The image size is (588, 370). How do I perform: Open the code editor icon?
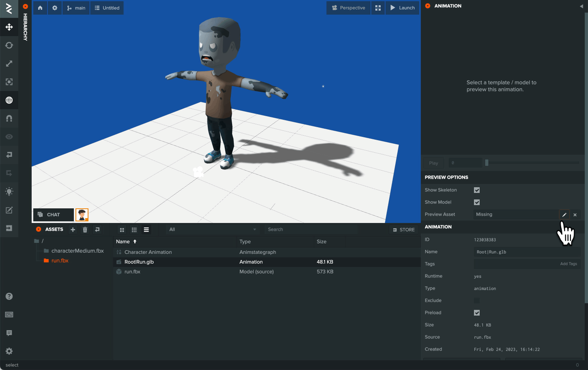(9, 210)
